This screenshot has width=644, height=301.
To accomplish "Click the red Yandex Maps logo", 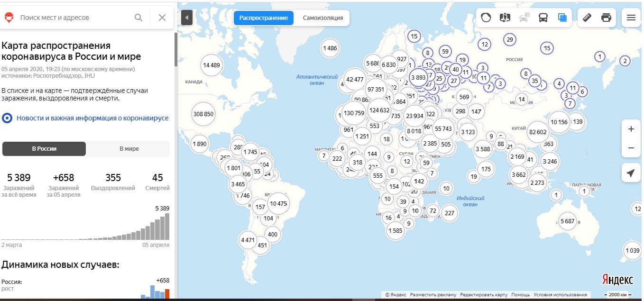I will point(9,18).
